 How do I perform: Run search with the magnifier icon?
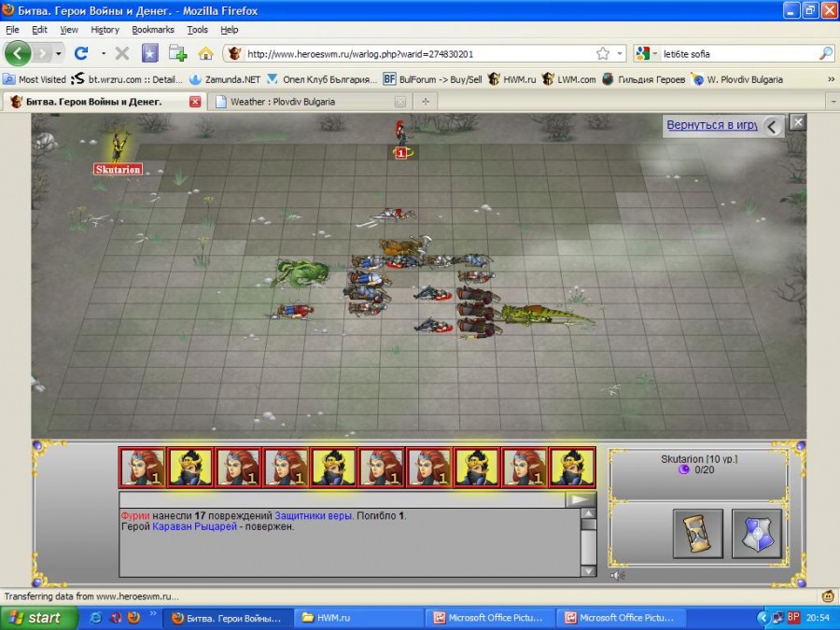[826, 53]
